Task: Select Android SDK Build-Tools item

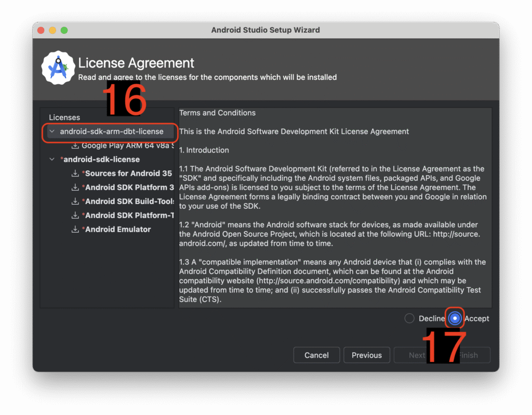Action: tap(128, 201)
